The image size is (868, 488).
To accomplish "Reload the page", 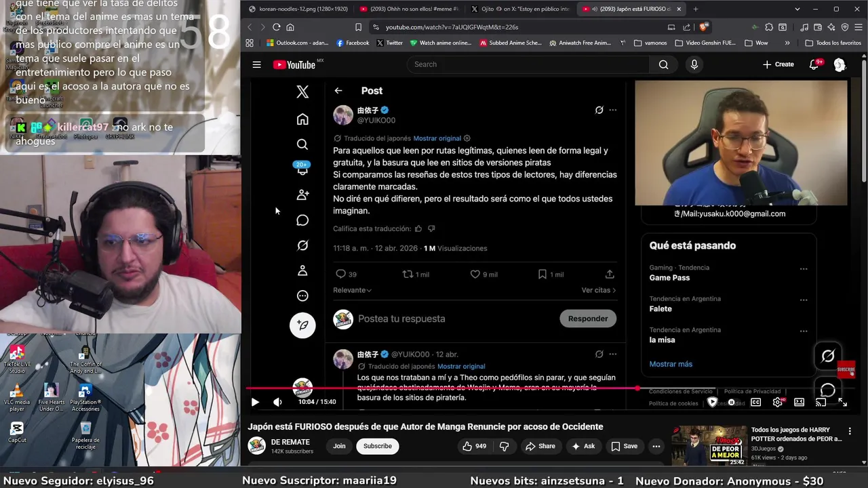I will click(276, 27).
